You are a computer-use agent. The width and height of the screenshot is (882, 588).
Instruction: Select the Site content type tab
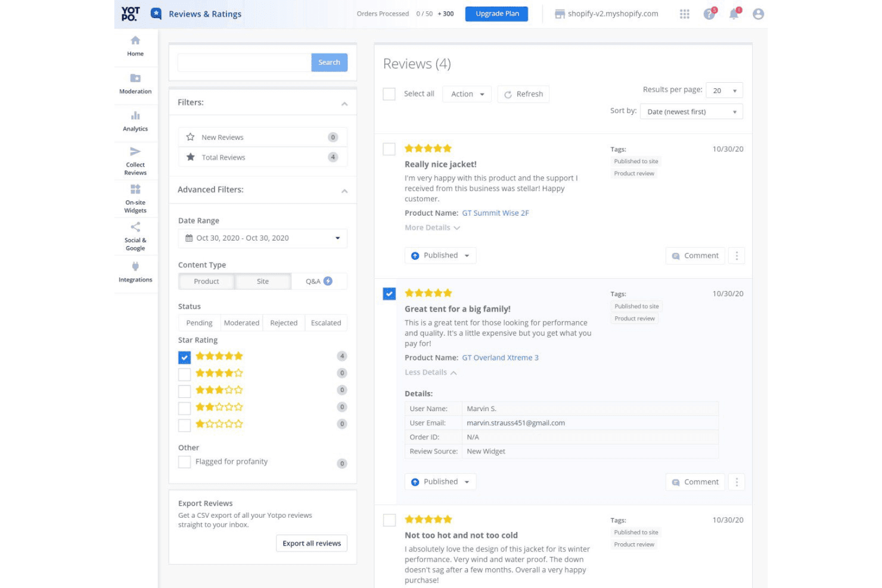coord(263,281)
